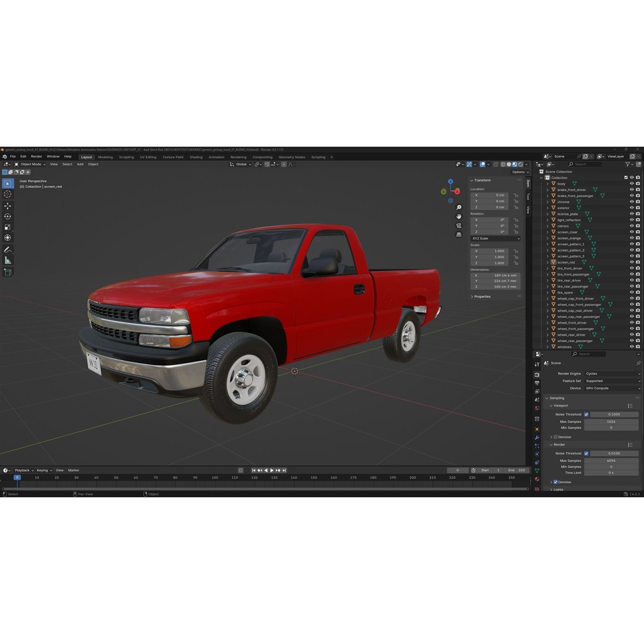Open the Render Engine Cycles dropdown
This screenshot has height=644, width=644.
coord(612,374)
